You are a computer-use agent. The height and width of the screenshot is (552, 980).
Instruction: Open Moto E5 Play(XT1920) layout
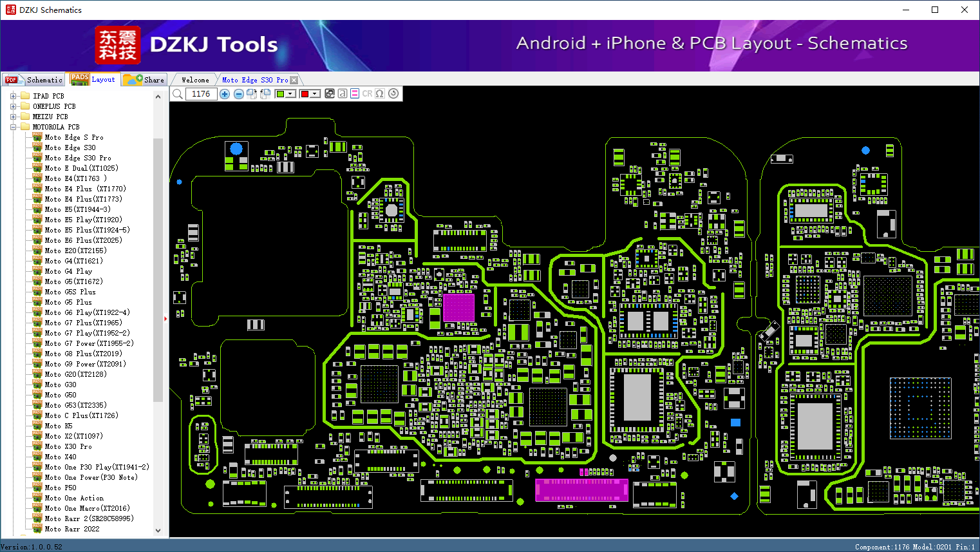[84, 220]
